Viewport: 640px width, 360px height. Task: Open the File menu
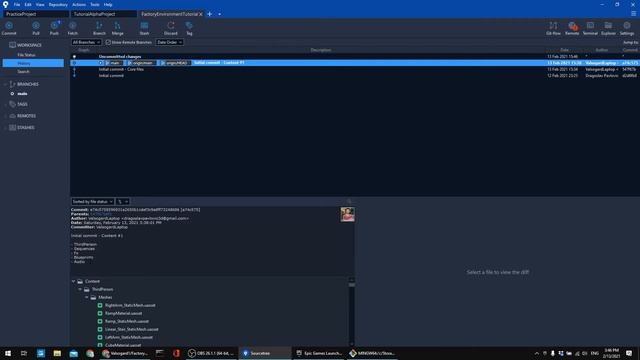tap(17, 4)
